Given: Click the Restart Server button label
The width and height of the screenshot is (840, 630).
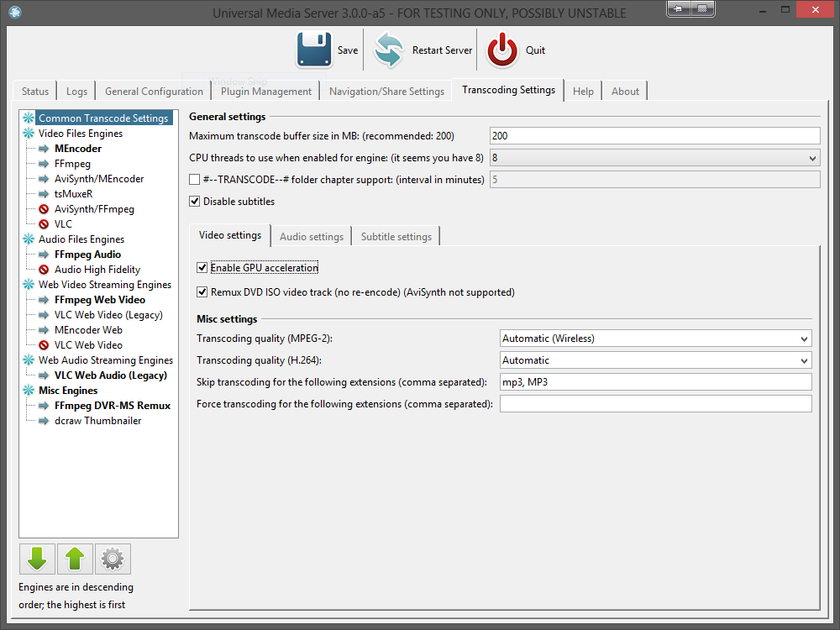Looking at the screenshot, I should [443, 50].
